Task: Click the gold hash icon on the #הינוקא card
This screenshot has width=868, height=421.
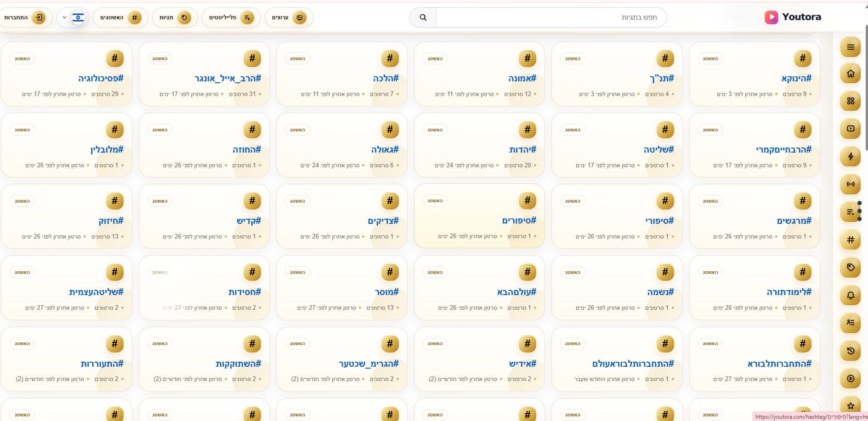Action: 803,58
